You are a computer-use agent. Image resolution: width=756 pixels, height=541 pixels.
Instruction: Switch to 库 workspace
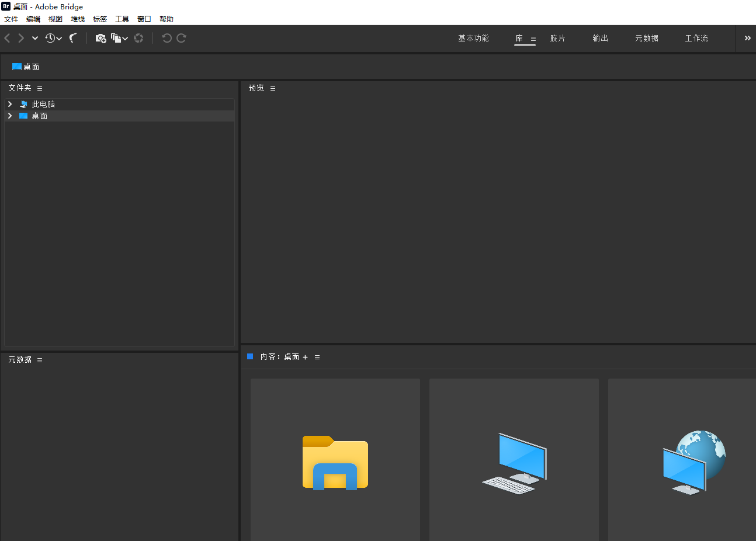click(x=519, y=38)
